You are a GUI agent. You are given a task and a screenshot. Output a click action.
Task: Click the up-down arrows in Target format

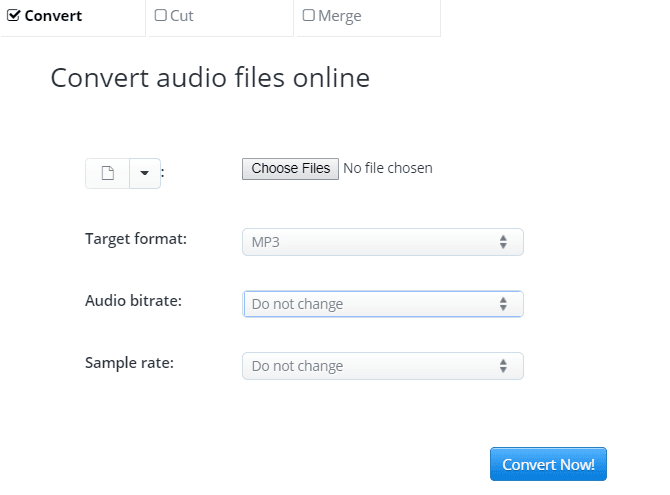point(503,242)
